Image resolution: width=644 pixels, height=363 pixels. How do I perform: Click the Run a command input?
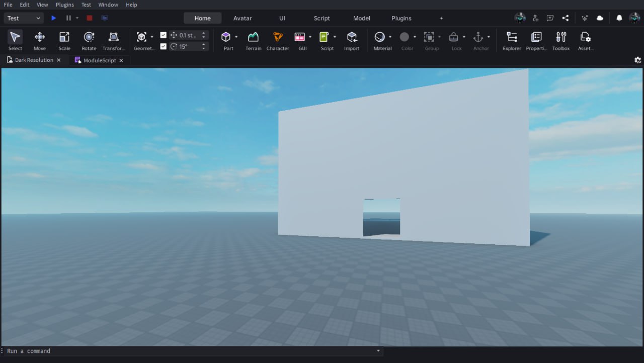tap(191, 351)
